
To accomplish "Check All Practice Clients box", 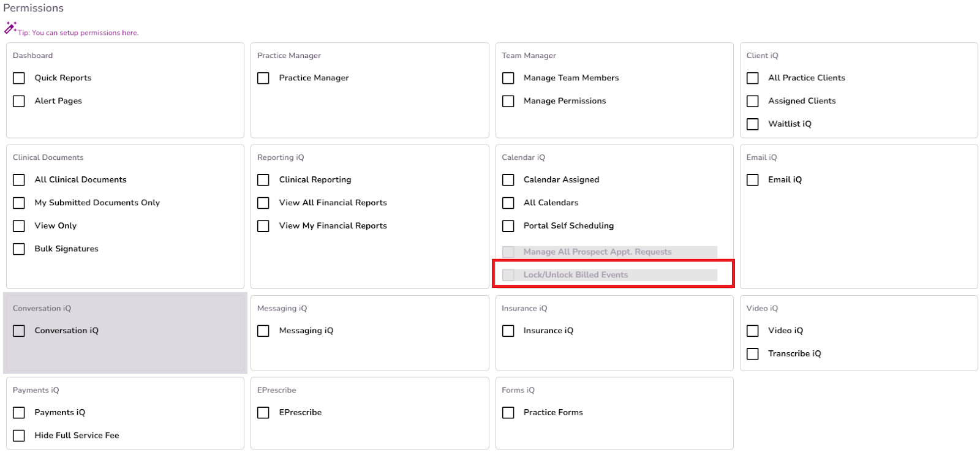I will tap(753, 78).
